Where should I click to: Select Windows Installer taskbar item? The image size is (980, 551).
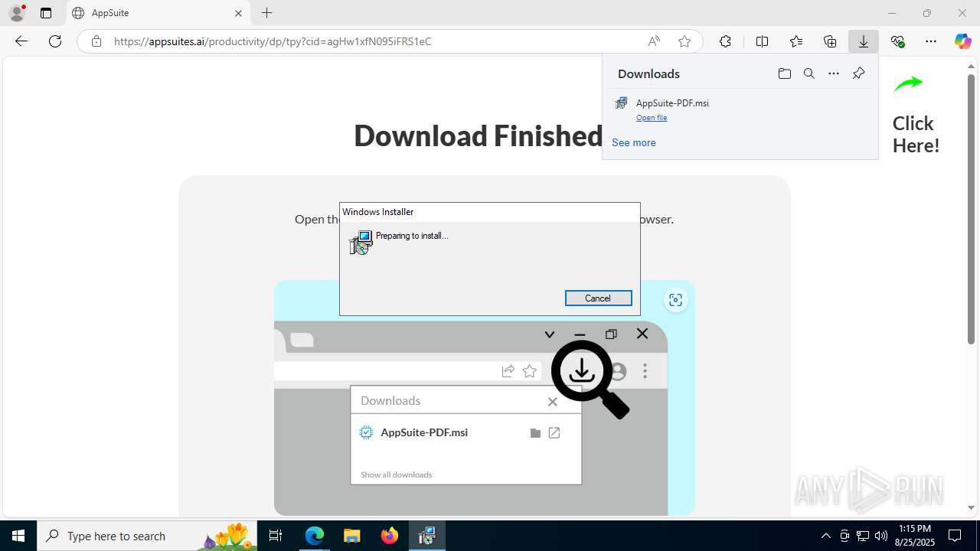point(427,536)
